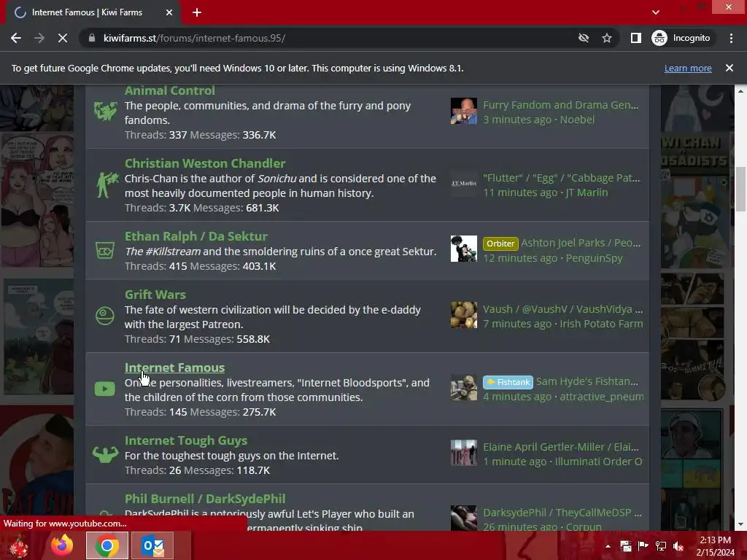The height and width of the screenshot is (560, 747).
Task: Open the Sam Hyde's Fishtank thread
Action: coord(587,381)
